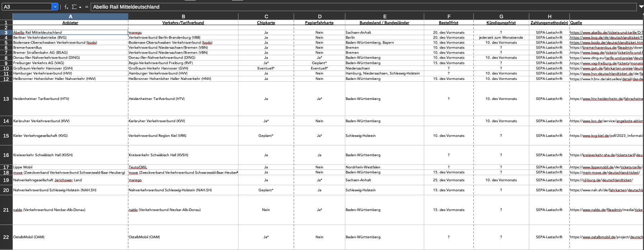
Task: Click the 'Chipkarte' header cell
Action: (266, 23)
